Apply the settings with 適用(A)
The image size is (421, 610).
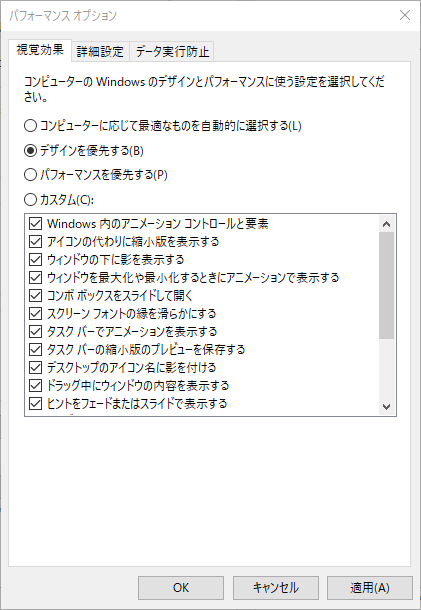click(370, 587)
